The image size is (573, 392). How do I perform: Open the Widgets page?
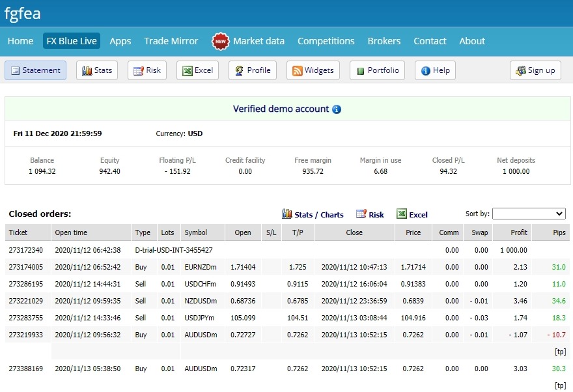click(313, 70)
